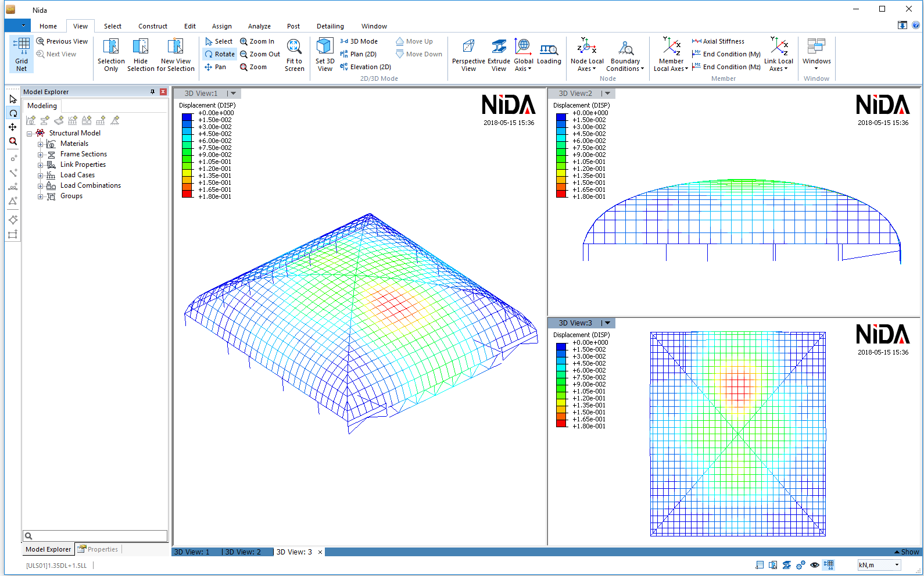Switch to 3D Mode

(359, 41)
